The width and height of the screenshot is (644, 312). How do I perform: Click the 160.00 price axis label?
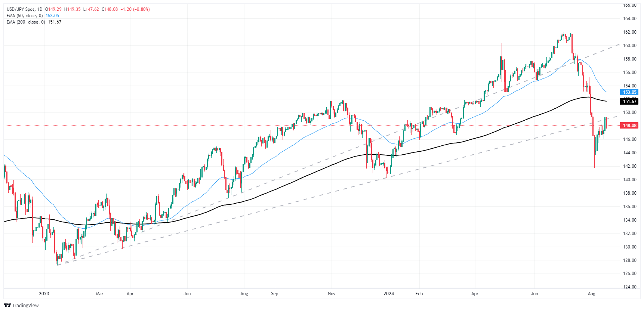tap(629, 46)
